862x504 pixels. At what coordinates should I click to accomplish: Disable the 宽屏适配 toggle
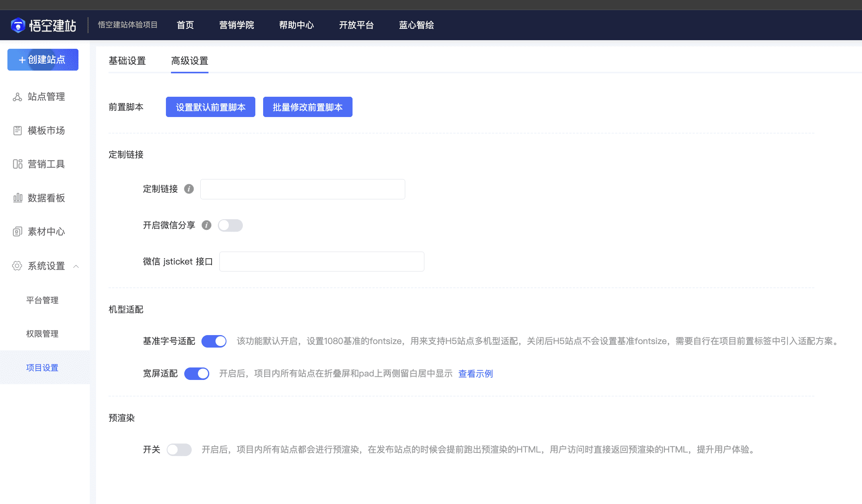point(197,374)
